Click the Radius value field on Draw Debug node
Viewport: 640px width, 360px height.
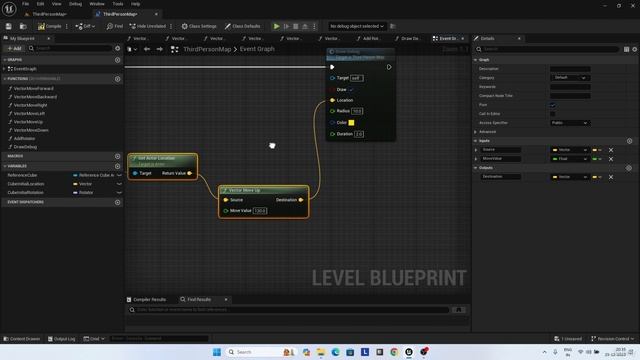[357, 111]
